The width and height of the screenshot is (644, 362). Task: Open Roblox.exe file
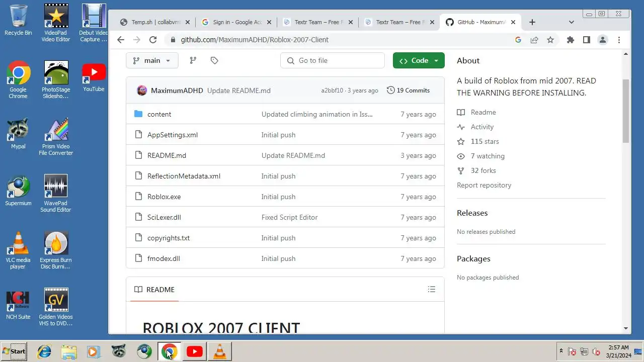[x=164, y=197]
